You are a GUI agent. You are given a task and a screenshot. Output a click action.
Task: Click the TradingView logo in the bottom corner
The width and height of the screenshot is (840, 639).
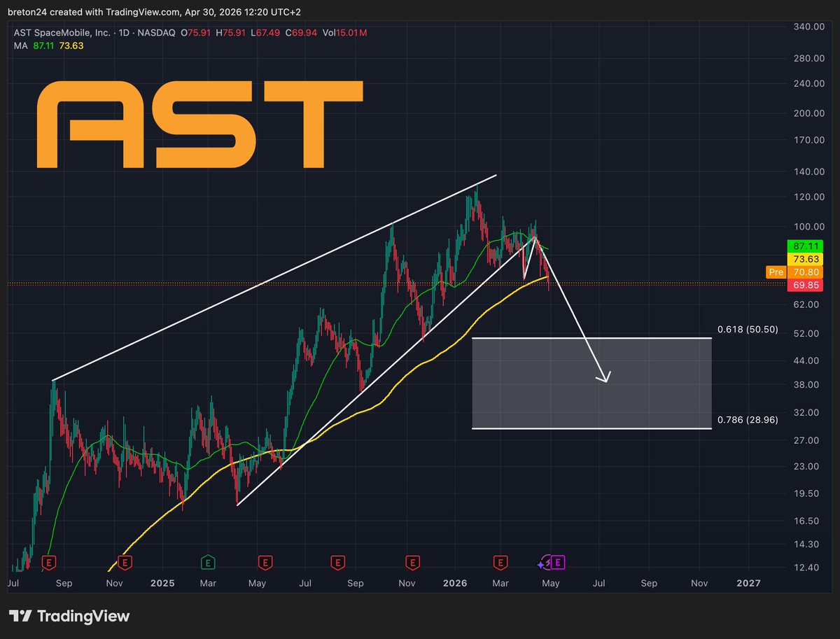[x=70, y=617]
